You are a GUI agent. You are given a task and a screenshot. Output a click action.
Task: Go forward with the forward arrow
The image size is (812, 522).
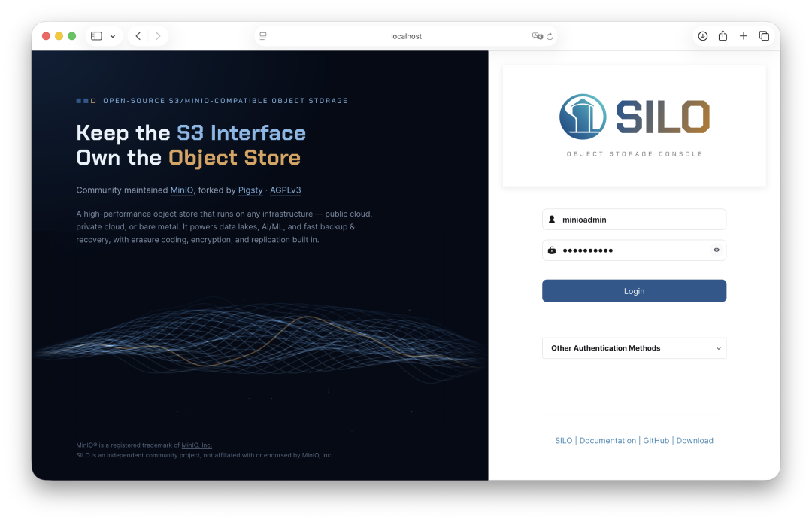[x=158, y=36]
